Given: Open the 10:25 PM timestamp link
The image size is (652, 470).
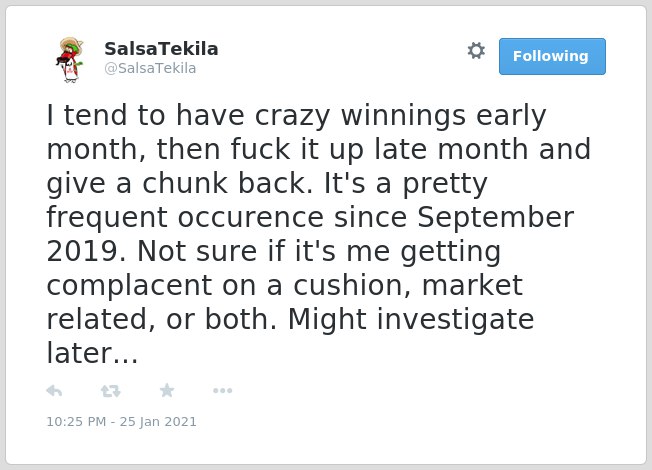Looking at the screenshot, I should click(x=76, y=422).
